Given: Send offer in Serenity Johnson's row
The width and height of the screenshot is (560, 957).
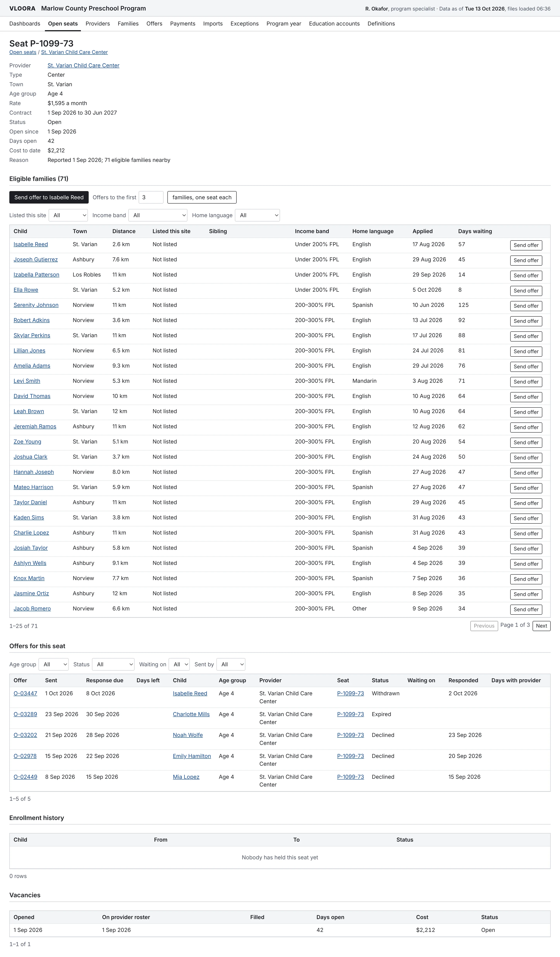Looking at the screenshot, I should coord(526,306).
